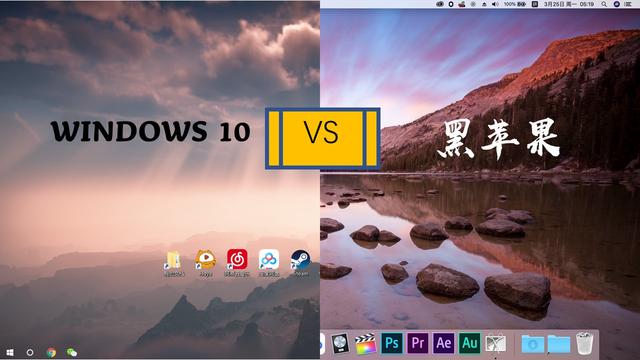Image resolution: width=640 pixels, height=360 pixels.
Task: Launch Chrome from the Windows taskbar
Action: pos(51,352)
